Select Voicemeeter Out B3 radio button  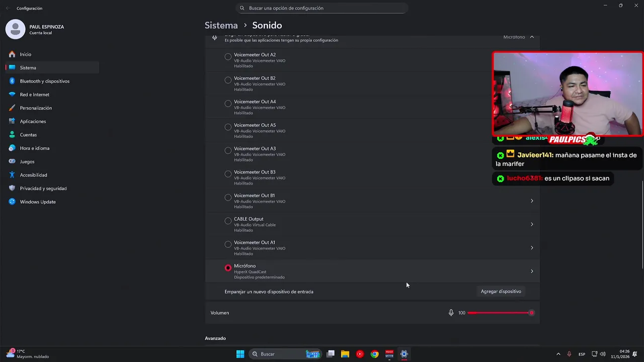tap(228, 174)
